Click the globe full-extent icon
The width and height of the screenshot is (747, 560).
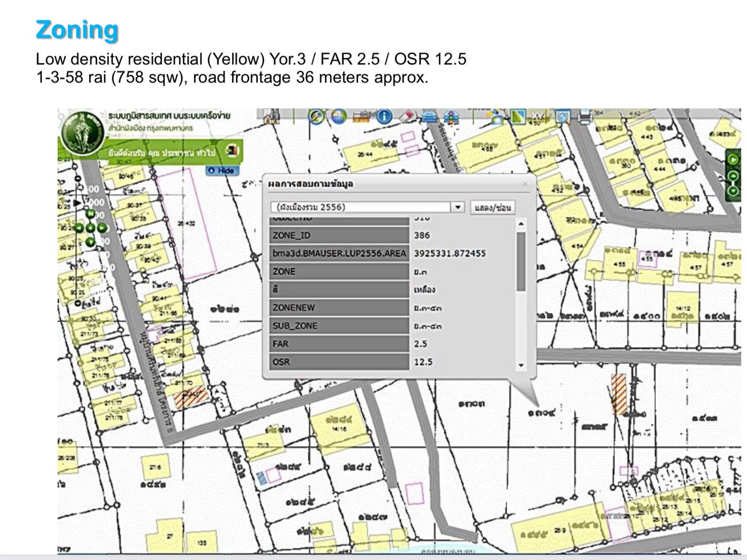[x=339, y=117]
